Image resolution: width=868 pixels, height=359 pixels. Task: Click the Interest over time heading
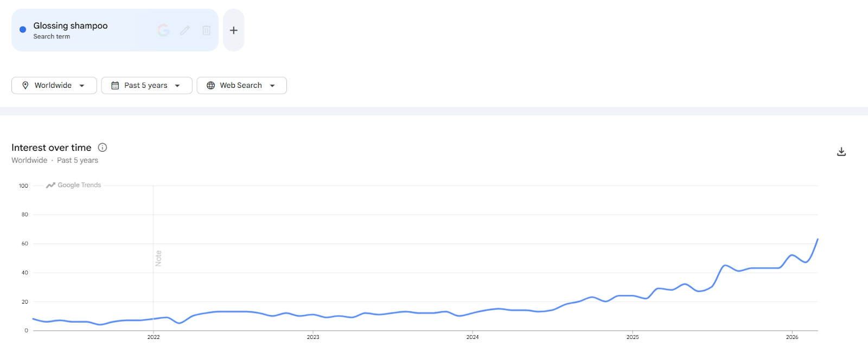tap(52, 148)
